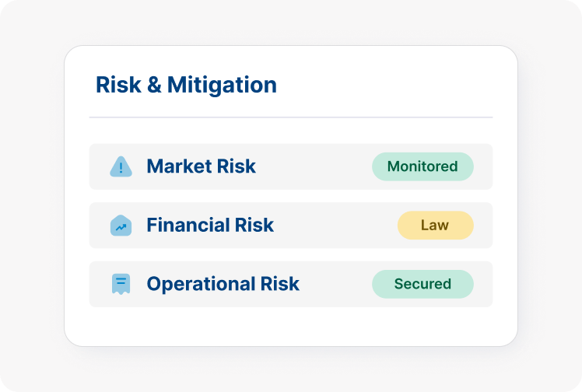Click the green Monitored status badge
This screenshot has height=392, width=582.
click(422, 166)
